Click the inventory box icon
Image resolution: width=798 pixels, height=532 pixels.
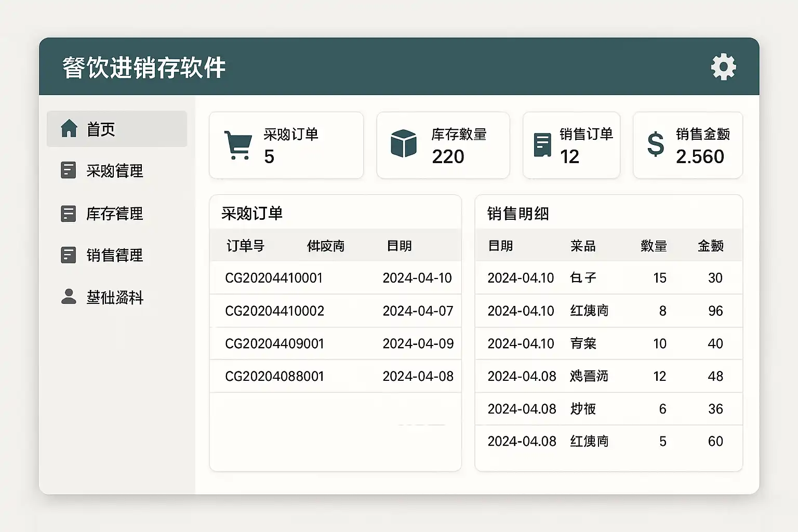404,143
